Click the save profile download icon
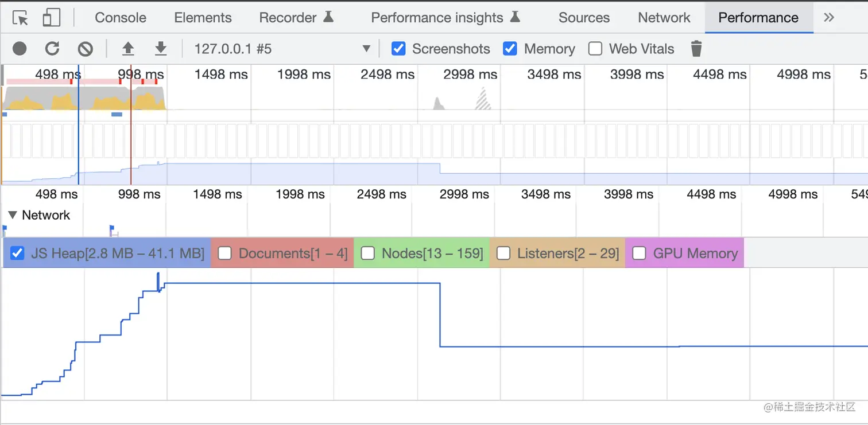 [161, 49]
